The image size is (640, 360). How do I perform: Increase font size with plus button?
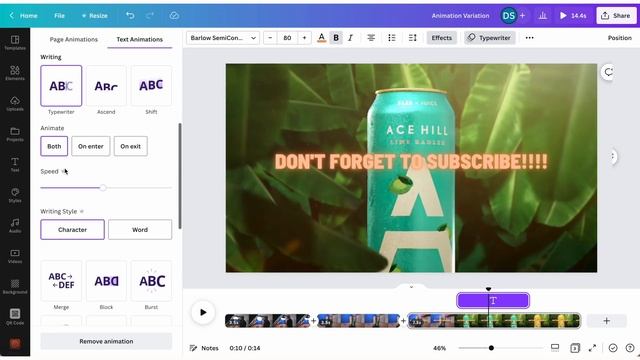pos(304,38)
